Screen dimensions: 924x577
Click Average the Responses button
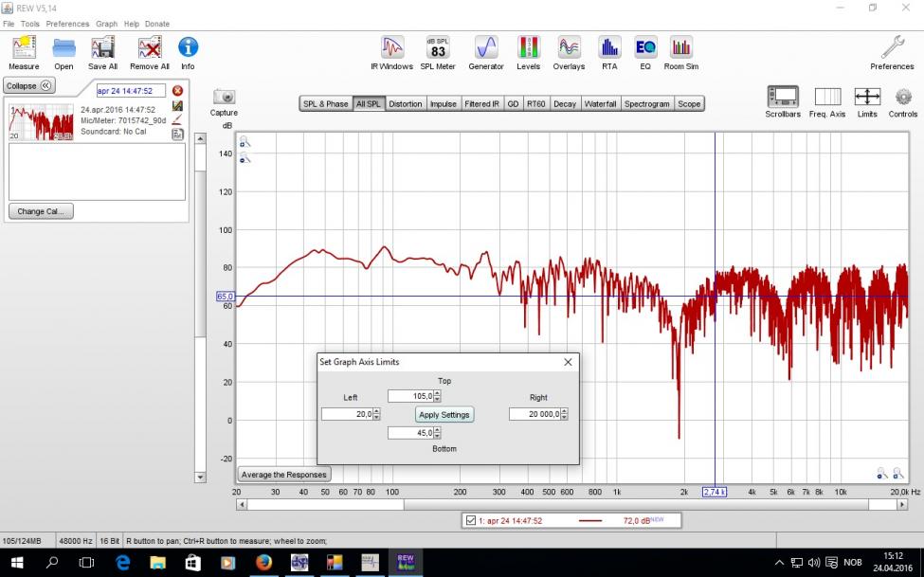[283, 475]
